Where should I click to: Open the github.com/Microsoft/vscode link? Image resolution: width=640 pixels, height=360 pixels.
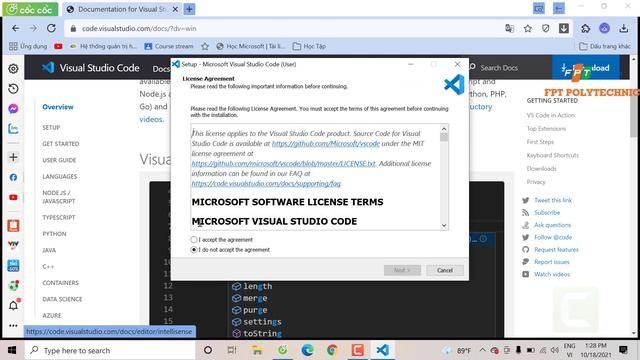[326, 144]
